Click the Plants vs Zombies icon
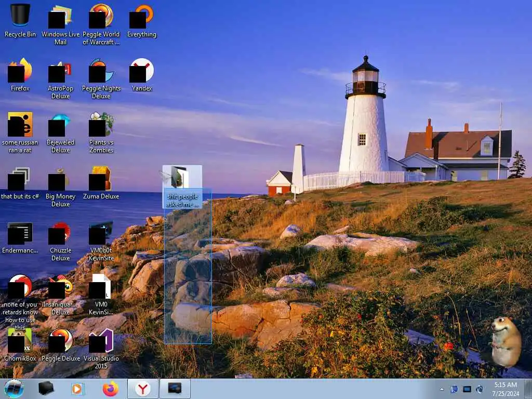This screenshot has height=399, width=532. [x=101, y=132]
